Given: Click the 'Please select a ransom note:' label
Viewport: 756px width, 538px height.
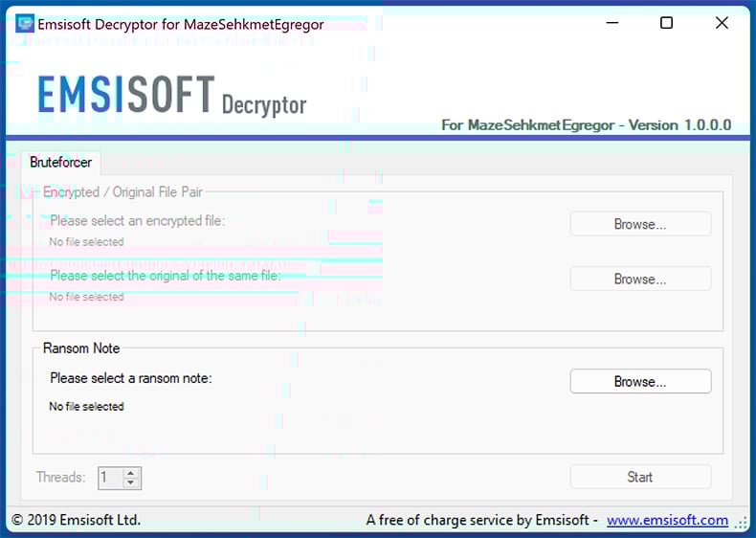Looking at the screenshot, I should click(131, 378).
